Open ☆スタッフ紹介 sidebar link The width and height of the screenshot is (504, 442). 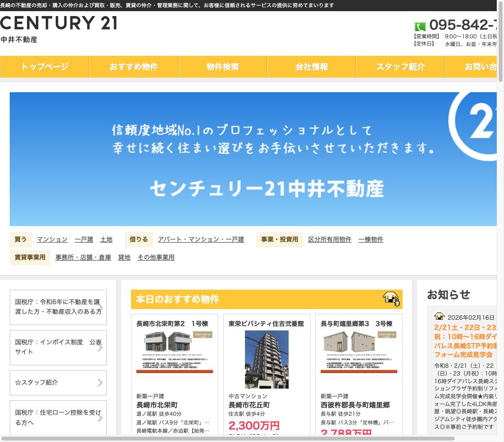pyautogui.click(x=58, y=382)
